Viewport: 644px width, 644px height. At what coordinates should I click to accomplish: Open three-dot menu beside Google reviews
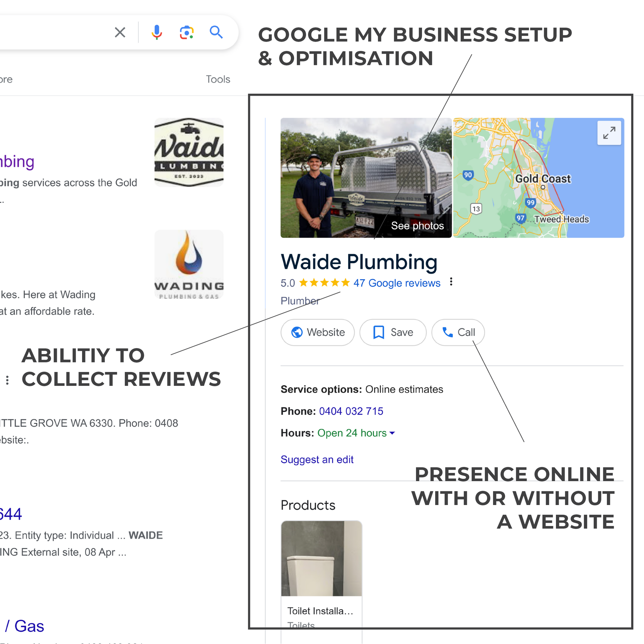(451, 282)
